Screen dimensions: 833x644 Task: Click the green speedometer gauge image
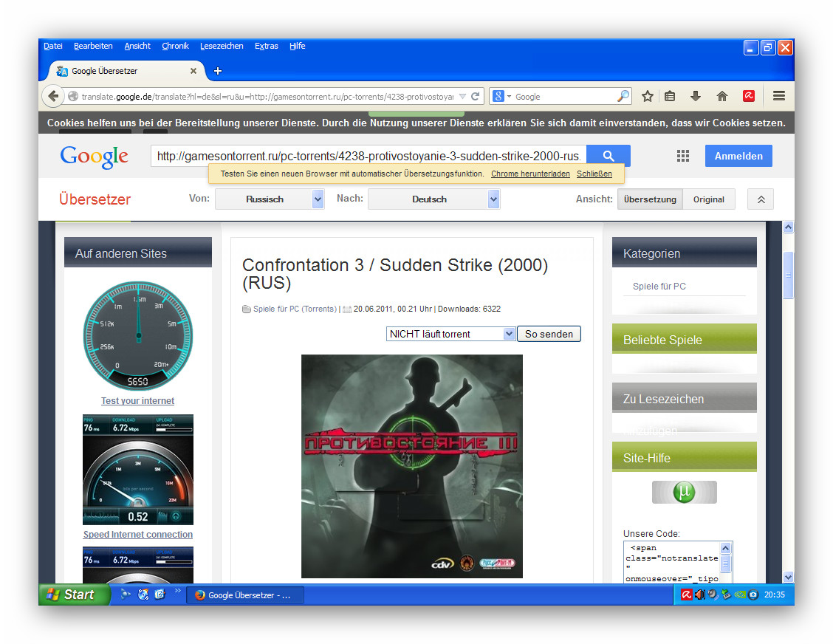click(137, 336)
